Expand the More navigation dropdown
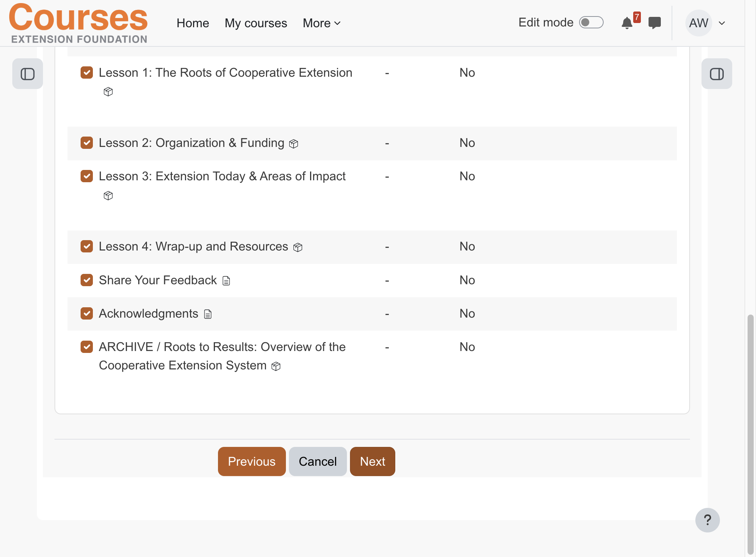This screenshot has width=756, height=557. tap(322, 23)
